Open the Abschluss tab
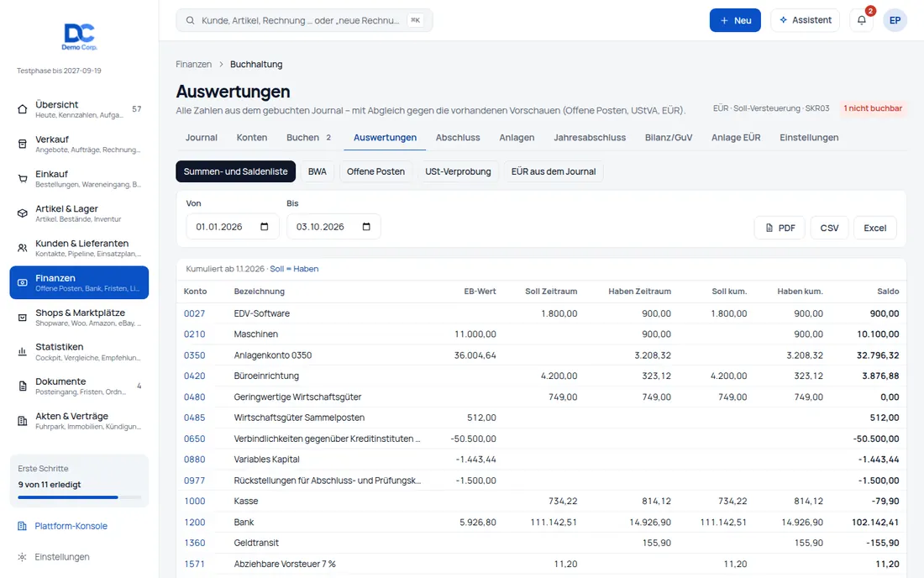The image size is (924, 578). [x=458, y=137]
